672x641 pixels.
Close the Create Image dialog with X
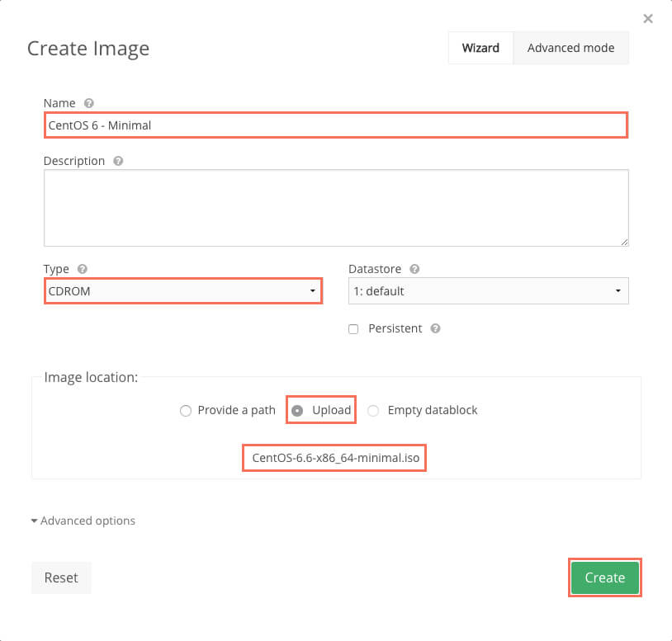(648, 19)
